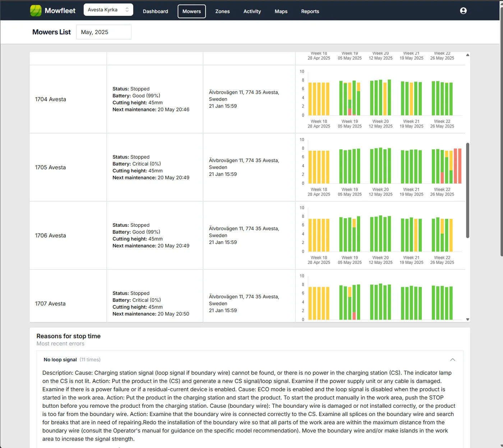Click the Mowers List heading
The height and width of the screenshot is (448, 503).
pyautogui.click(x=52, y=32)
